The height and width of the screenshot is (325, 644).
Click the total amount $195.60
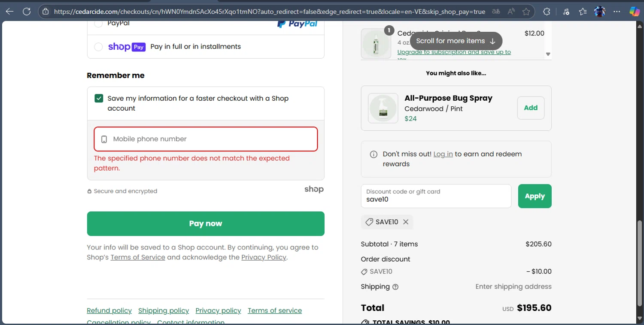point(534,308)
